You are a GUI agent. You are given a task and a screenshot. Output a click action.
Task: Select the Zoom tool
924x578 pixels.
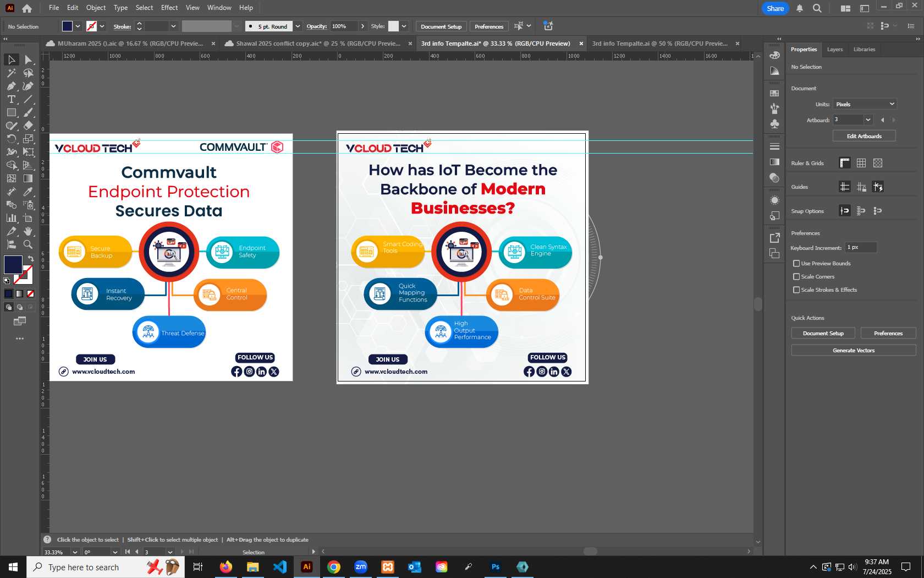pyautogui.click(x=28, y=244)
